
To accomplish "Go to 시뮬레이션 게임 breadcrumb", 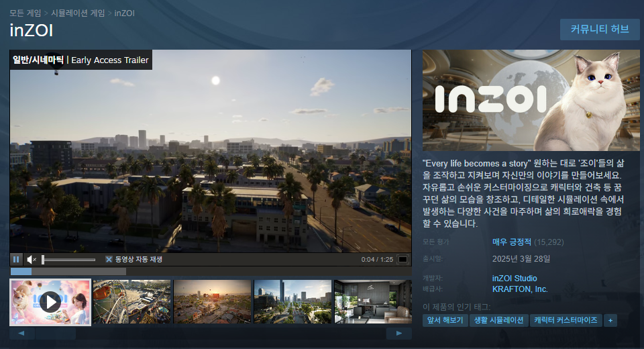I will (78, 13).
